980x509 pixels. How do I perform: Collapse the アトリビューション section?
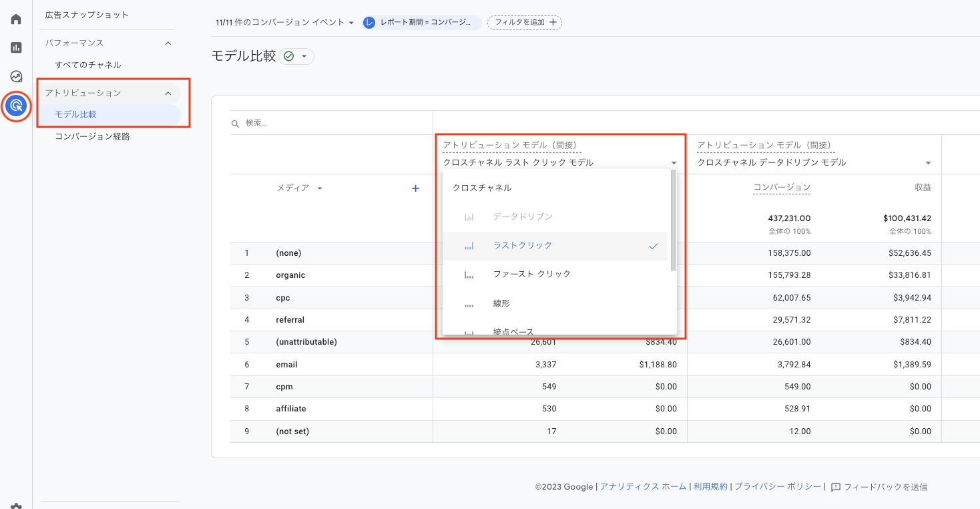168,93
